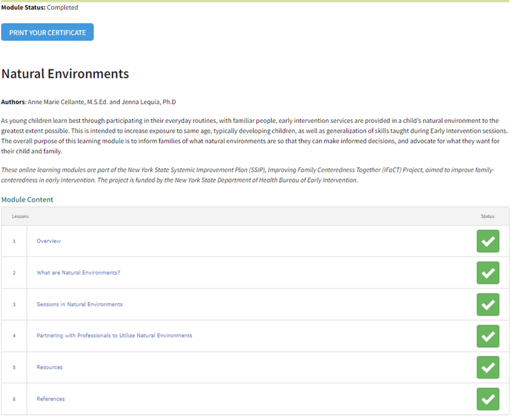Viewport: 518px width, 420px height.
Task: Click the Module Content heading
Action: [27, 200]
